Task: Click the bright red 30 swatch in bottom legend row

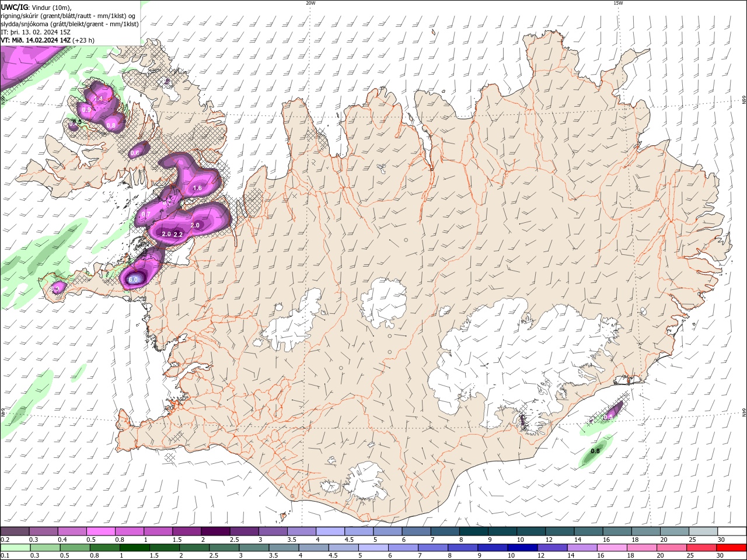Action: point(731,548)
